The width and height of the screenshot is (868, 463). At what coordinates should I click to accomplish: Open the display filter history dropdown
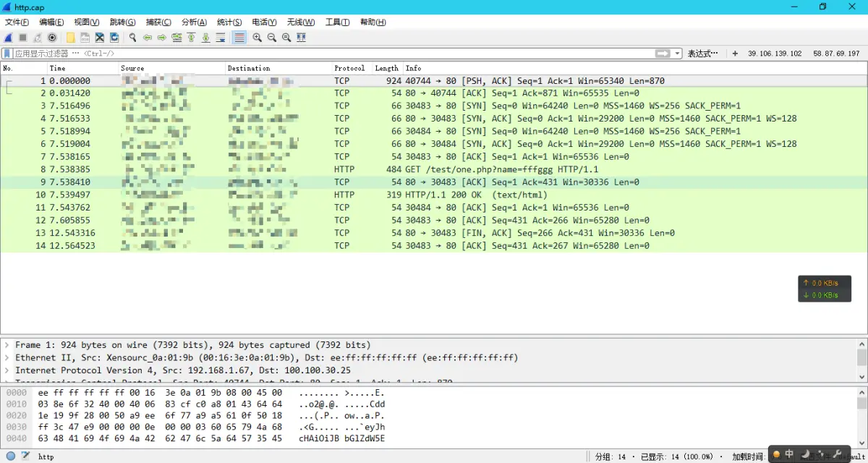pos(678,54)
